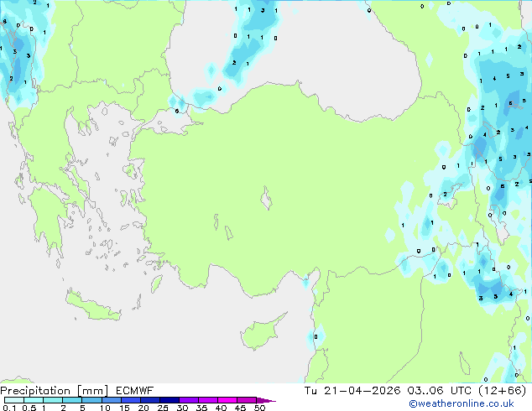This screenshot has height=411, width=532.
Task: Click the '0.5' legend value label
Action: point(29,408)
